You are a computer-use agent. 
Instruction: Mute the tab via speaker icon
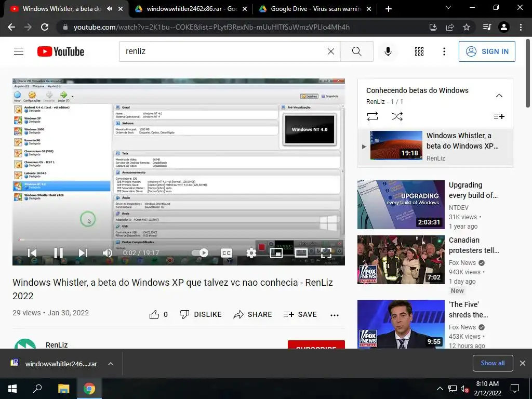point(109,9)
